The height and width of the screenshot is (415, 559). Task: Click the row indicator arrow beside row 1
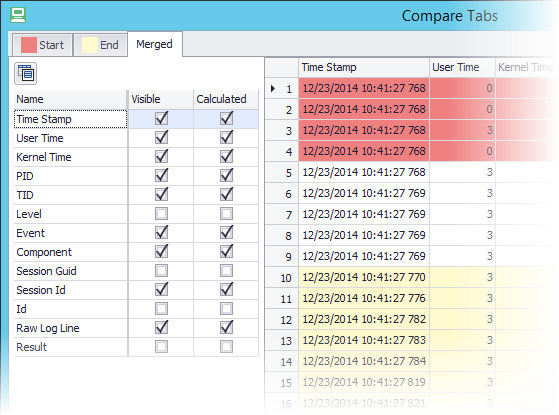click(273, 88)
